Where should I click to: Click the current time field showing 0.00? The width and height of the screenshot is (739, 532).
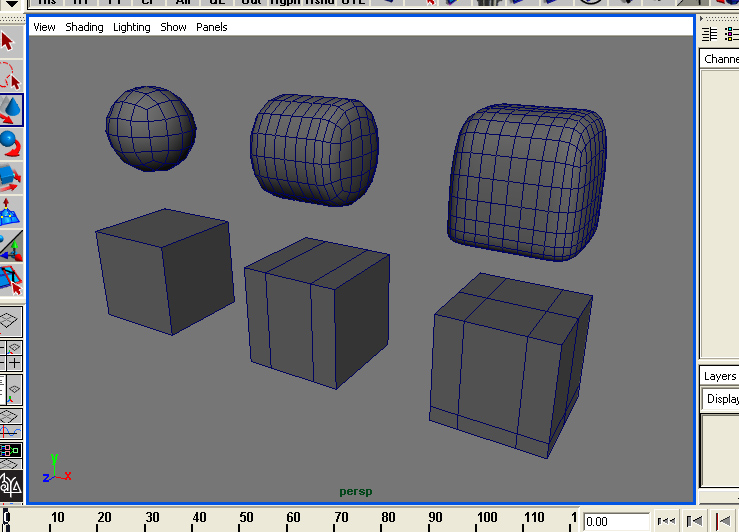click(x=617, y=522)
